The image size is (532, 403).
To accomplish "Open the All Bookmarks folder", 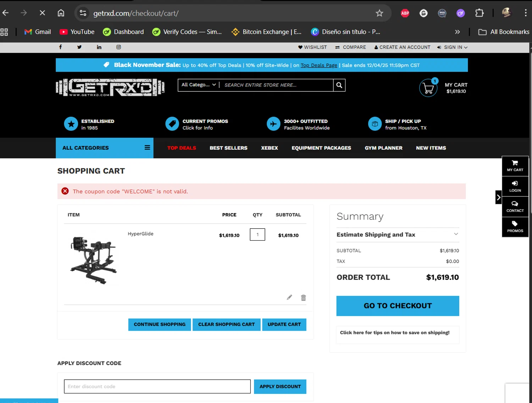I will coord(504,32).
